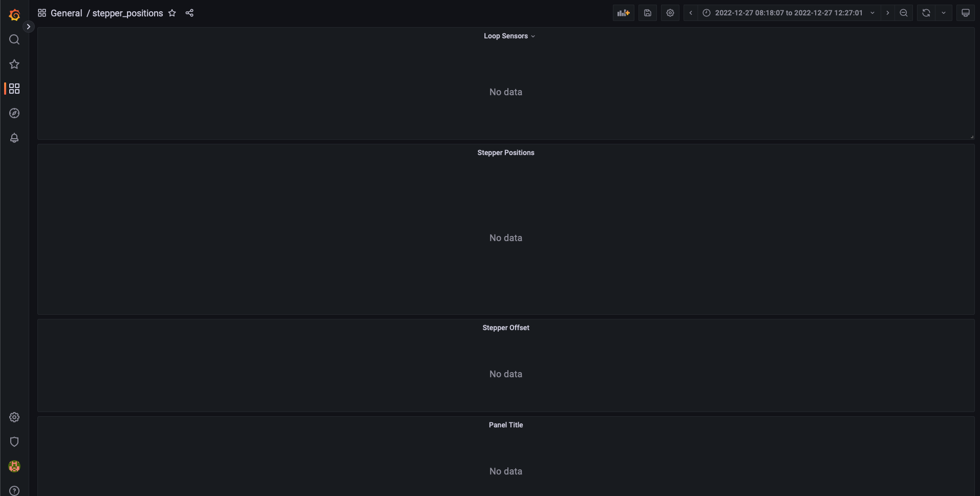Open the time range picker
This screenshot has width=980, height=496.
point(789,13)
